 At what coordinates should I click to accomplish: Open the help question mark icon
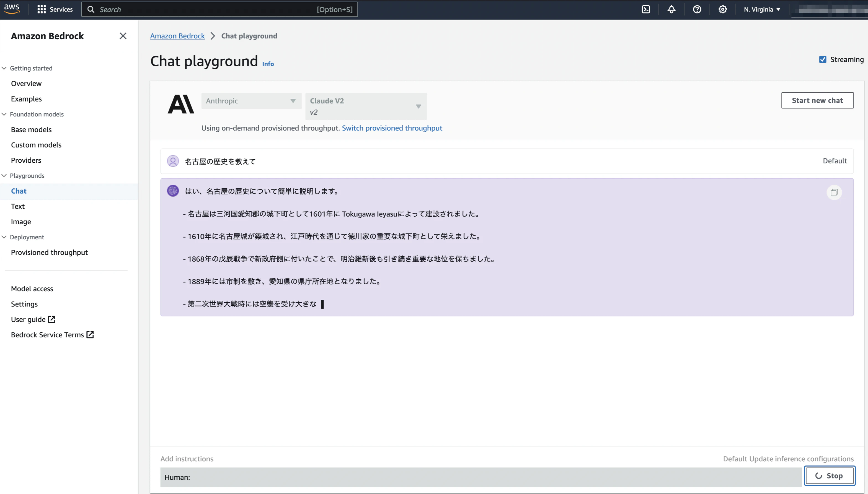pyautogui.click(x=697, y=9)
